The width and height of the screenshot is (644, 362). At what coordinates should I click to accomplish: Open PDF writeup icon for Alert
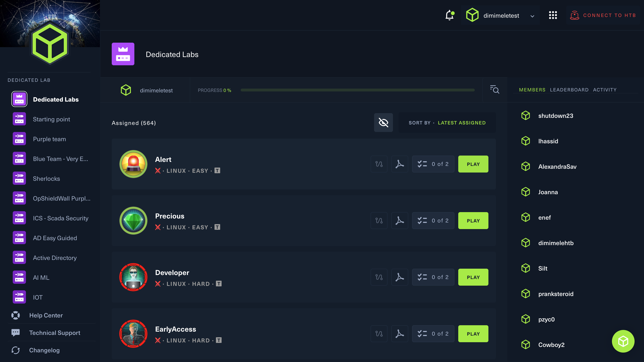coord(400,164)
